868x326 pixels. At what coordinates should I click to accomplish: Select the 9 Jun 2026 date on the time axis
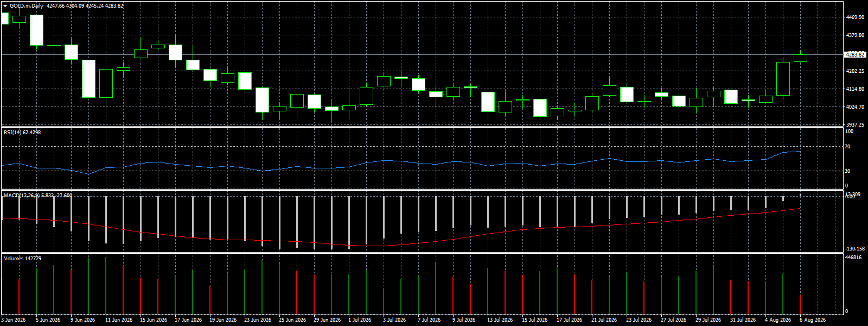pos(83,320)
